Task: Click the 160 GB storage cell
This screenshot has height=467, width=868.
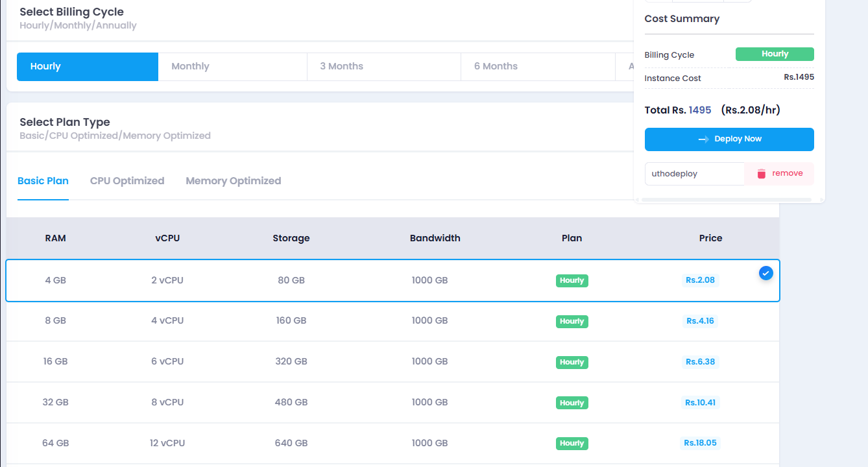Action: click(x=291, y=321)
